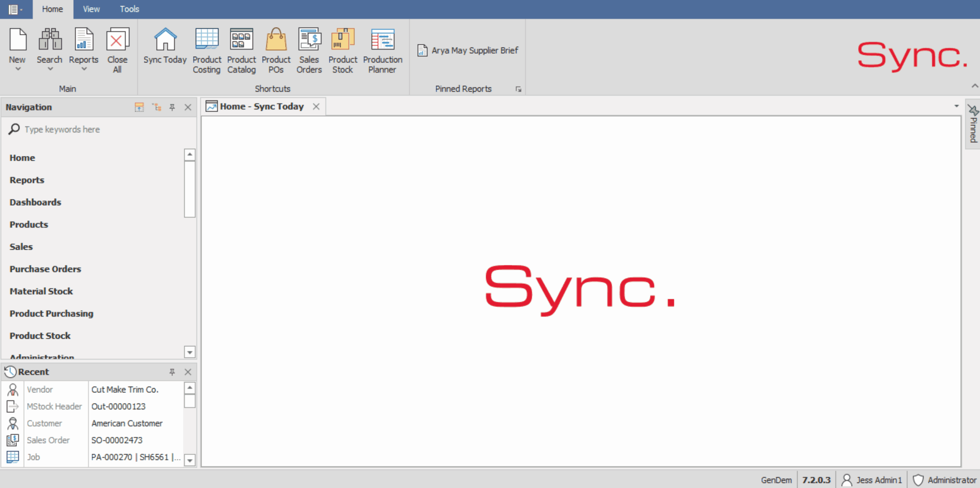Pin the Navigation panel
Image resolution: width=980 pixels, height=488 pixels.
tap(173, 107)
